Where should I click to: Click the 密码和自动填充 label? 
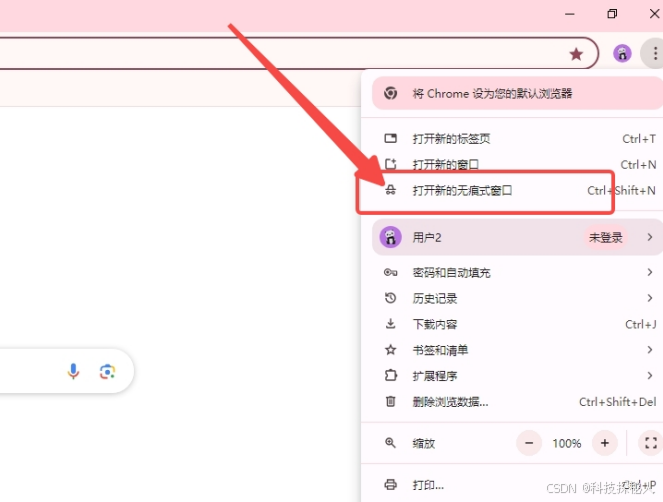click(451, 273)
